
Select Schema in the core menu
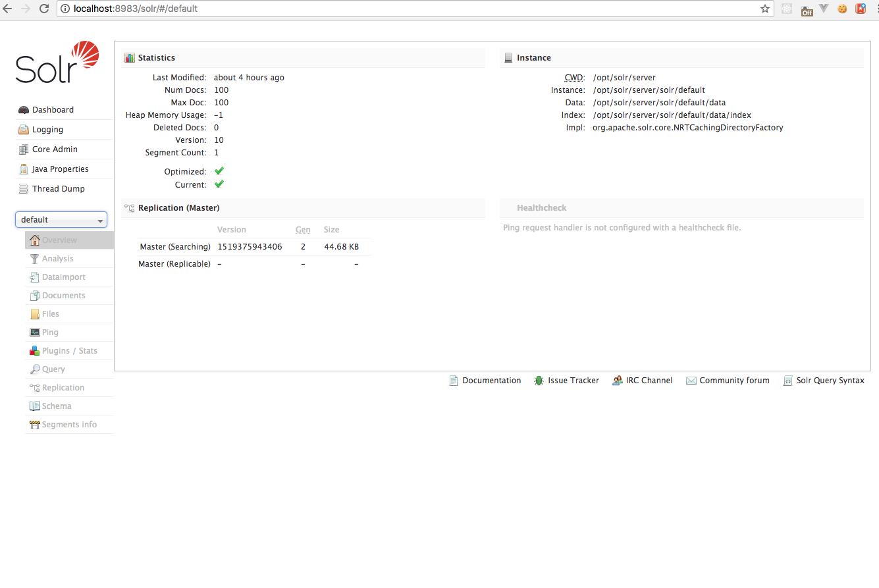pyautogui.click(x=57, y=406)
